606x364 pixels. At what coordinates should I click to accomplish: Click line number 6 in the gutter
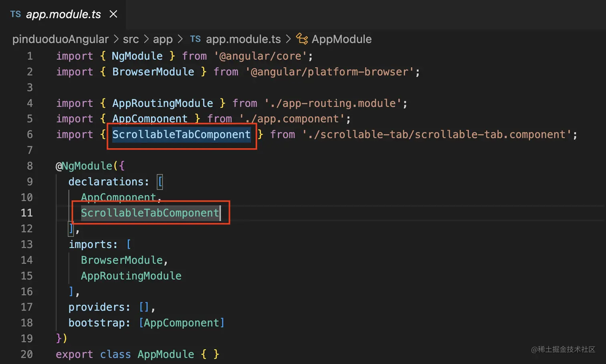[x=30, y=134]
